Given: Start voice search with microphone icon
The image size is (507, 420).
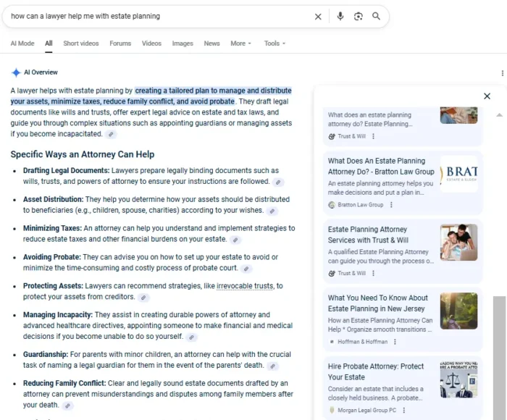Looking at the screenshot, I should coord(340,16).
